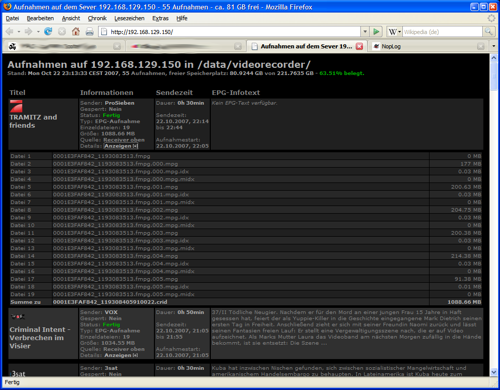500x390 pixels.
Task: Close the Aufnahmen auf dem Sever tab
Action: [359, 46]
